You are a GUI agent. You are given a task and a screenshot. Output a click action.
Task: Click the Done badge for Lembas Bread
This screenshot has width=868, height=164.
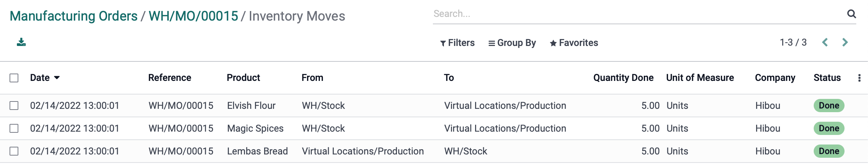click(829, 151)
